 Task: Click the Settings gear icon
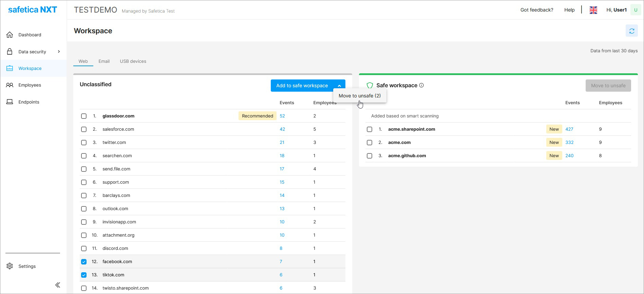click(x=10, y=266)
